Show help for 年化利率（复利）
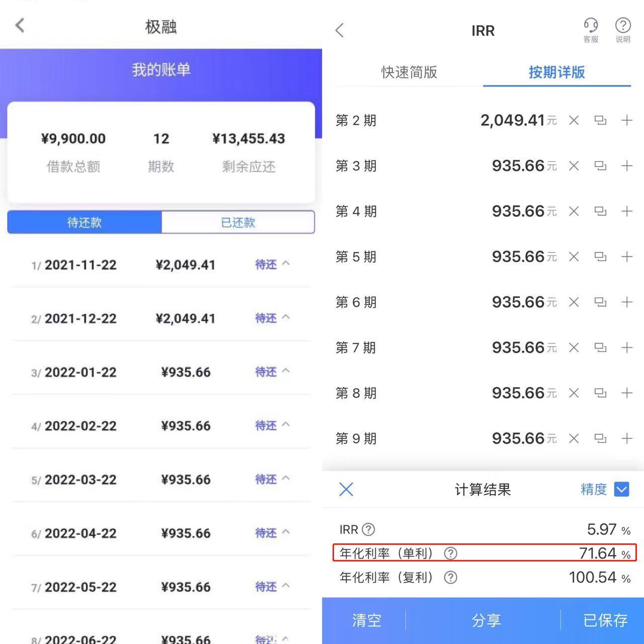This screenshot has height=644, width=644. coord(451,578)
